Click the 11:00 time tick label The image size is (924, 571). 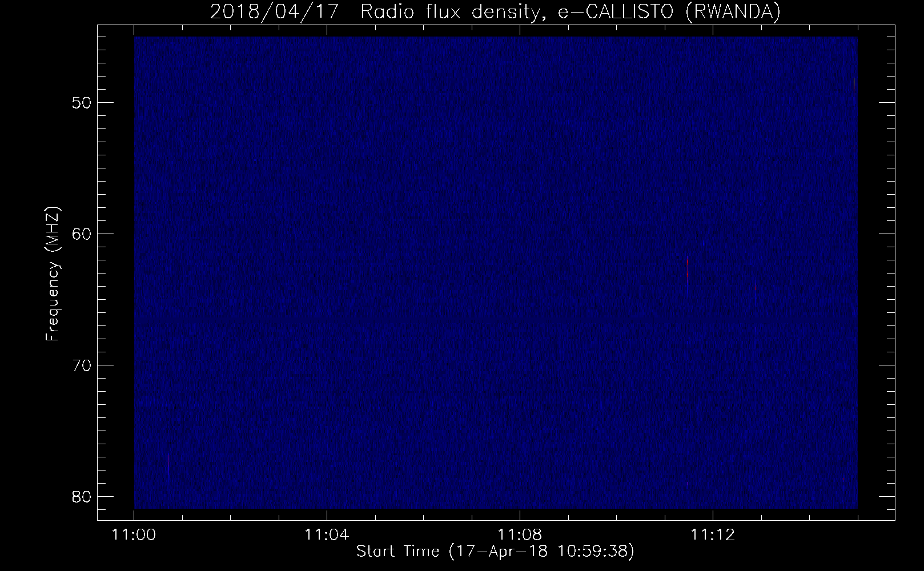(134, 535)
